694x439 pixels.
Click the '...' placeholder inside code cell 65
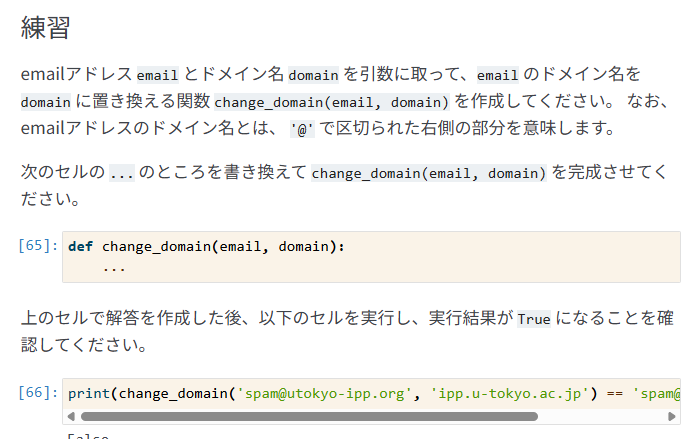(x=114, y=268)
